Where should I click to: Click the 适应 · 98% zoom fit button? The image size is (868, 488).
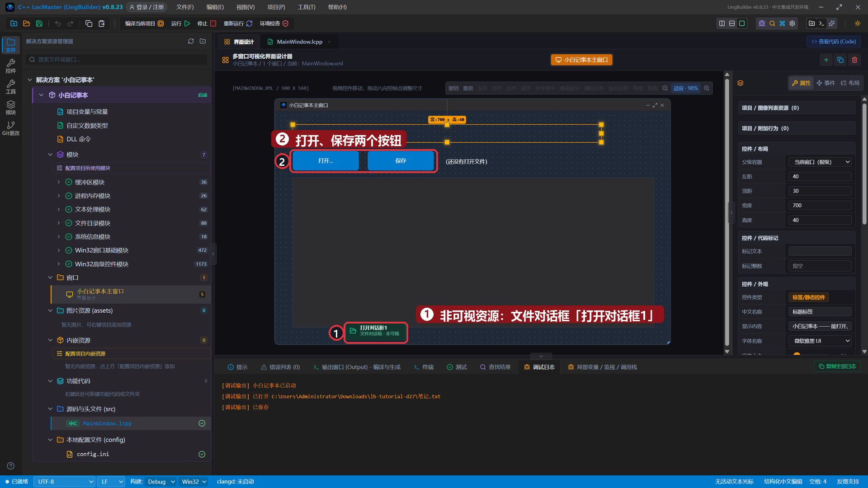click(685, 88)
